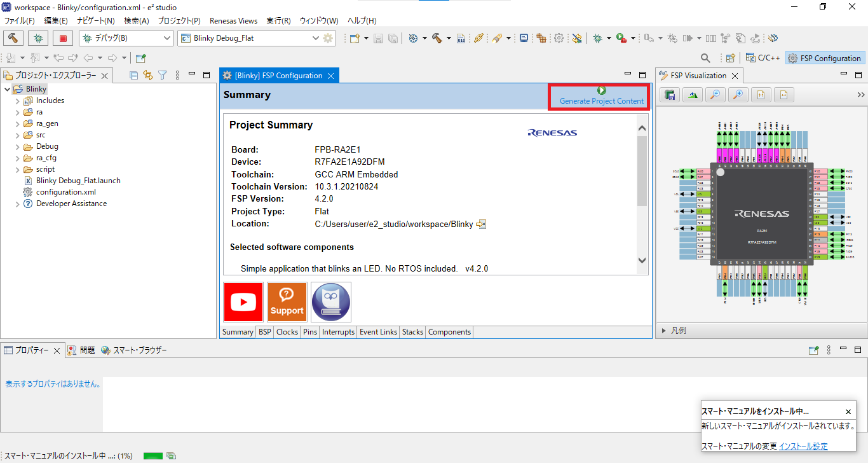The image size is (868, 463).
Task: Click the green installation progress bar
Action: pyautogui.click(x=153, y=456)
